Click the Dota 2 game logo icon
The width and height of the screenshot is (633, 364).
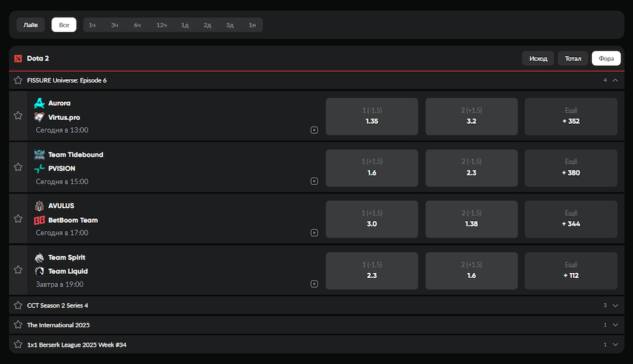click(x=18, y=59)
